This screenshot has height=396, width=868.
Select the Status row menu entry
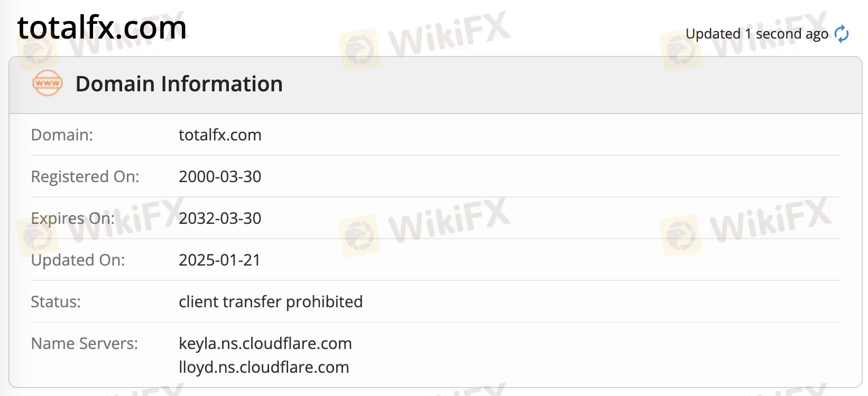[x=56, y=301]
